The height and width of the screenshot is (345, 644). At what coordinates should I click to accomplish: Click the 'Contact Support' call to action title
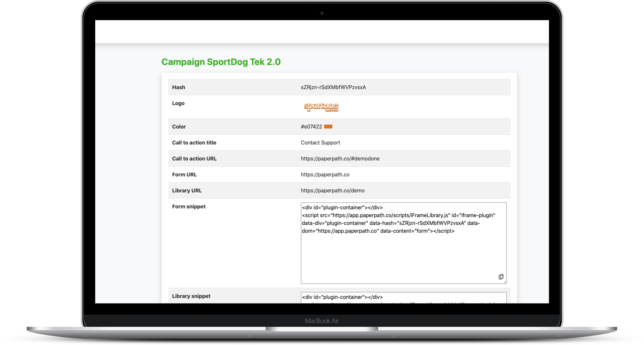coord(320,143)
